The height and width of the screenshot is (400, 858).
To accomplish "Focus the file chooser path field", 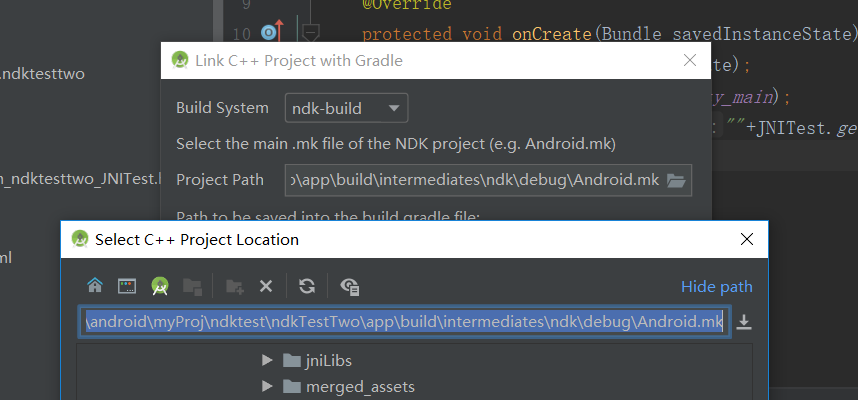I will click(x=404, y=322).
